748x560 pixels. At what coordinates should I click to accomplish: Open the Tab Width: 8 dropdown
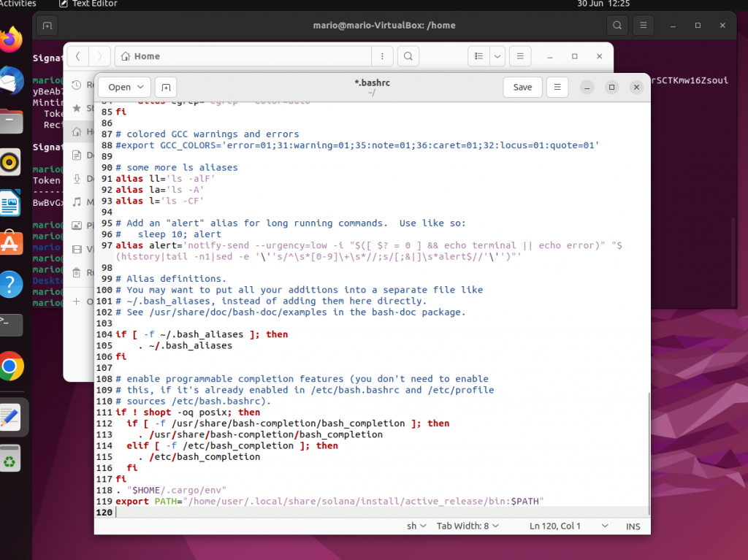[x=467, y=526]
